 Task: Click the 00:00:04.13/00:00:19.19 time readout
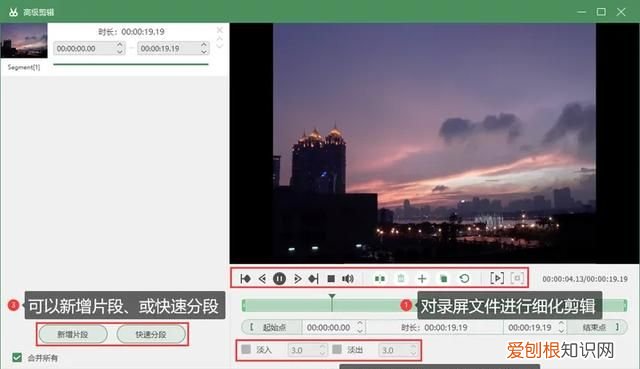point(584,279)
